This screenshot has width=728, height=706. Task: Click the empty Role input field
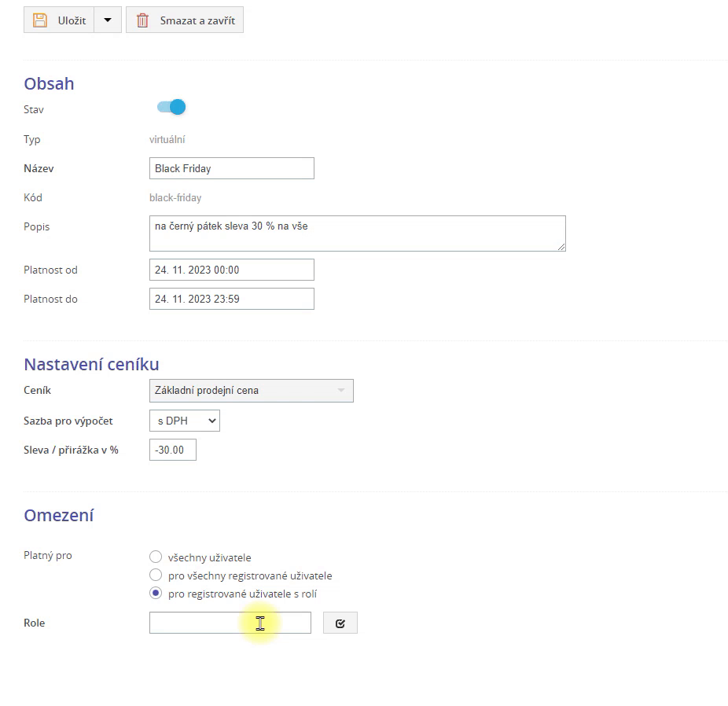[230, 623]
